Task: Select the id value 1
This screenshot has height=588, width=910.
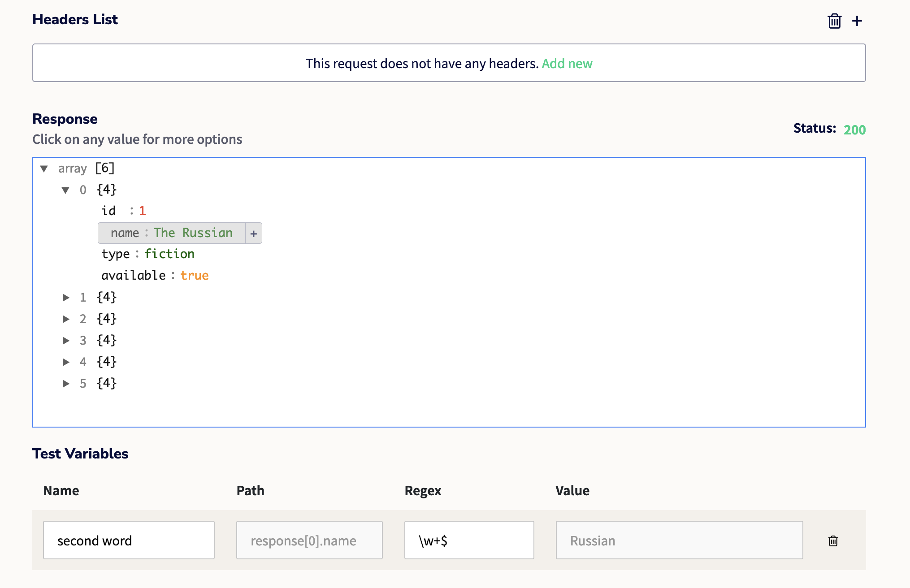Action: pos(142,211)
